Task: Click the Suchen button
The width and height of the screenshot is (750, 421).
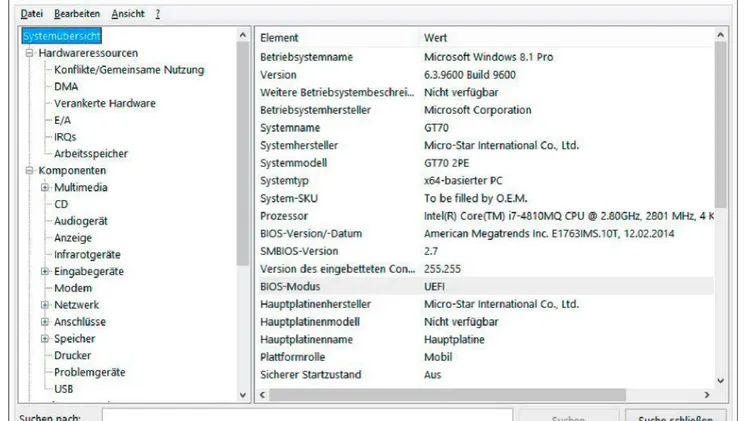Action: [x=568, y=415]
